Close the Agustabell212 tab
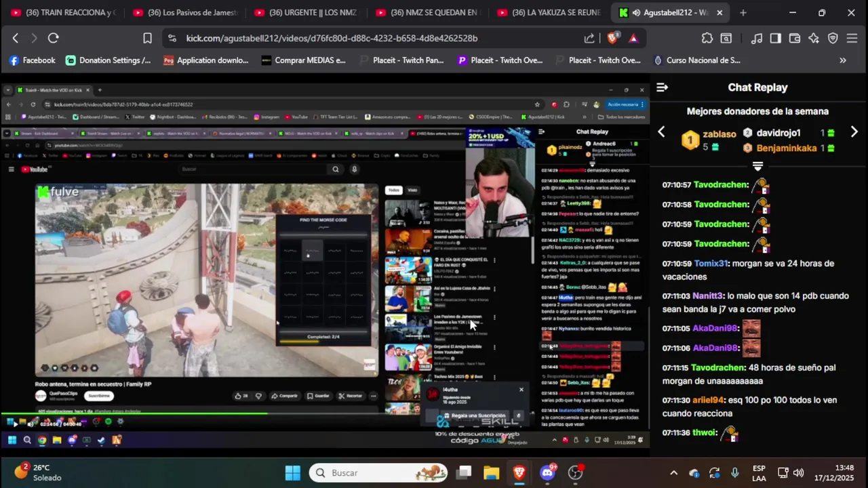Image resolution: width=868 pixels, height=488 pixels. tap(719, 12)
